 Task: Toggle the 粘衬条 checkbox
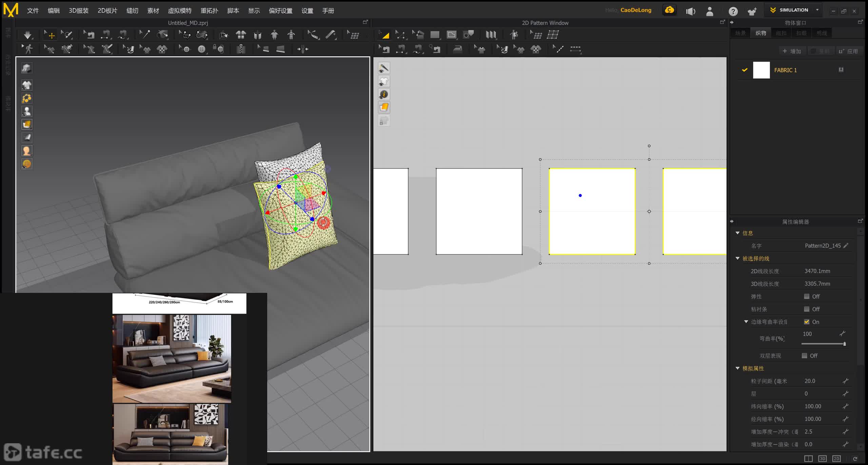(807, 309)
